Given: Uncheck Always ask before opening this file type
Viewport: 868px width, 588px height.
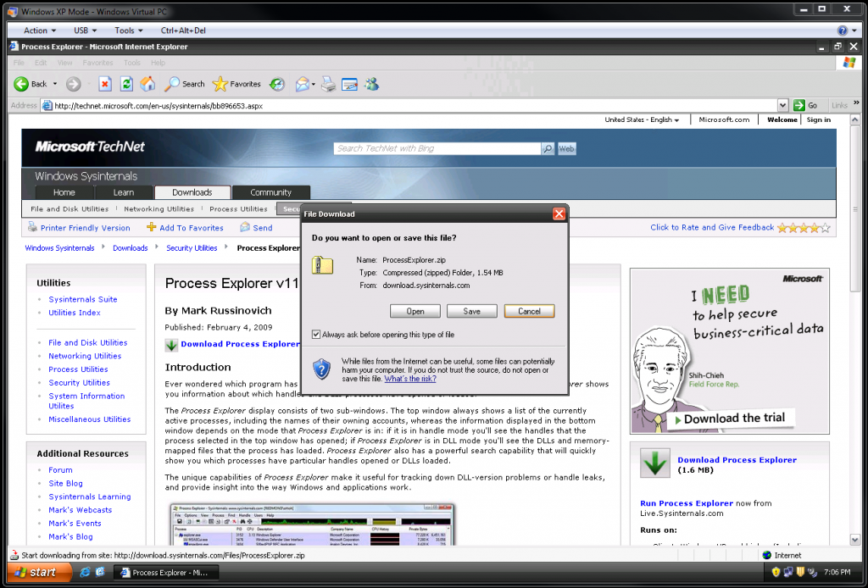Looking at the screenshot, I should click(317, 335).
